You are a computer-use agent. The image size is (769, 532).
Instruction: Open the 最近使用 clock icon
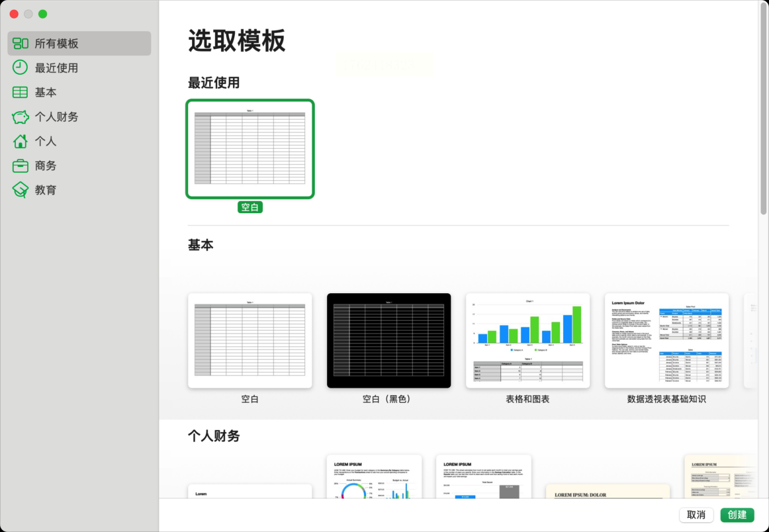pyautogui.click(x=20, y=67)
